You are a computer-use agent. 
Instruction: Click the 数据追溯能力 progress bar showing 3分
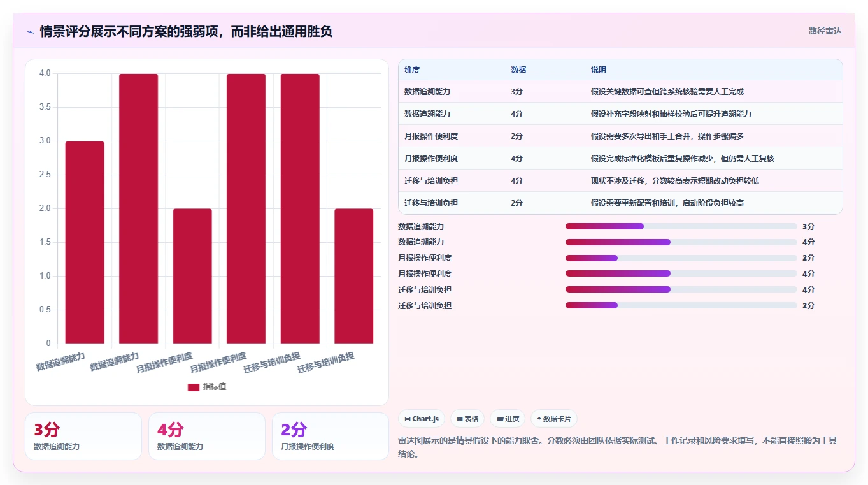coord(681,226)
